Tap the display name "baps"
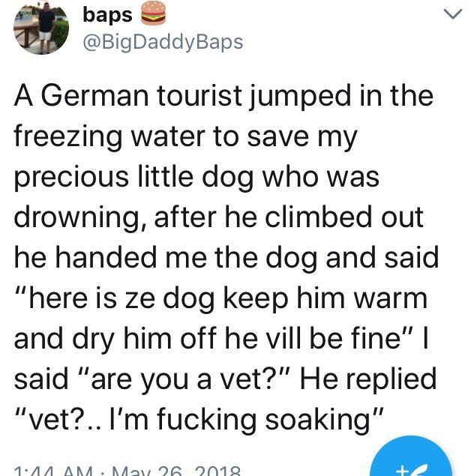Screen dimensions: 471x476 (x=106, y=14)
